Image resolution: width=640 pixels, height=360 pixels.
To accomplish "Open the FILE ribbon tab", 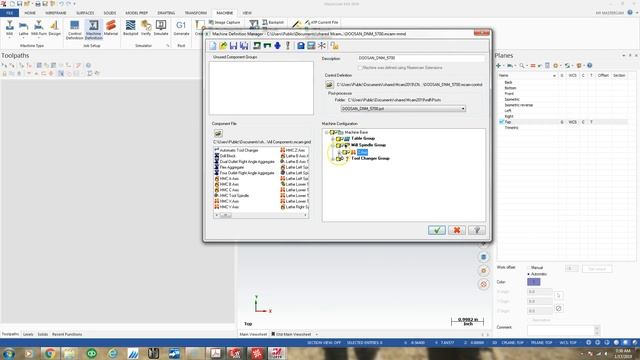I will [9, 13].
